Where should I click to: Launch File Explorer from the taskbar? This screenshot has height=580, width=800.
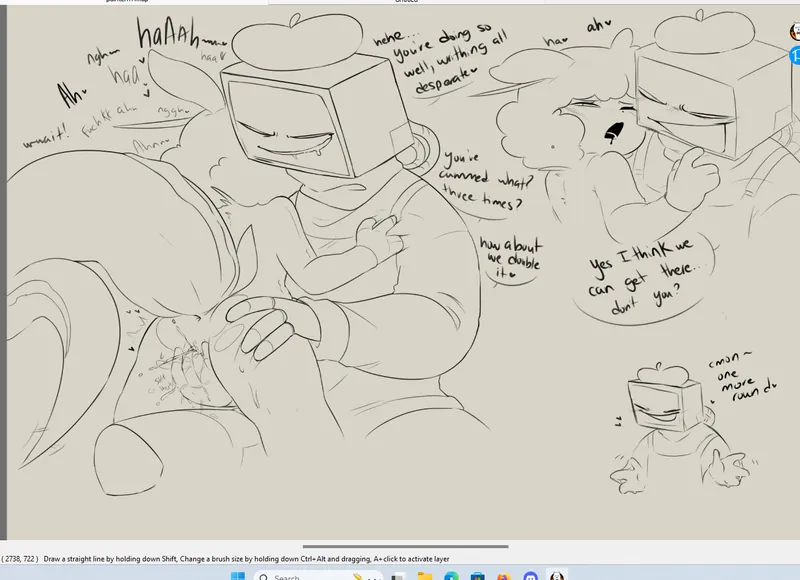424,577
